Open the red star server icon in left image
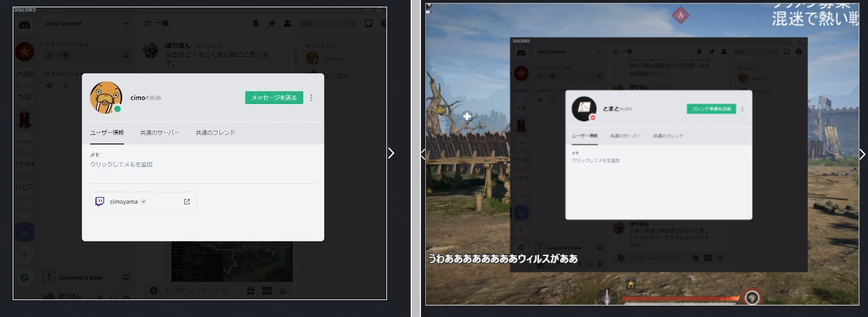Screen dimensions: 868x317 (x=25, y=51)
